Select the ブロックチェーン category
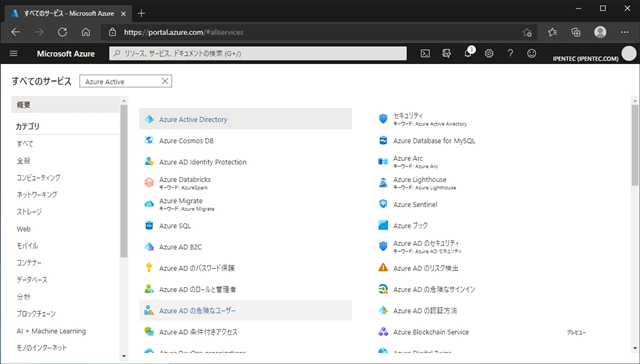 click(x=36, y=314)
